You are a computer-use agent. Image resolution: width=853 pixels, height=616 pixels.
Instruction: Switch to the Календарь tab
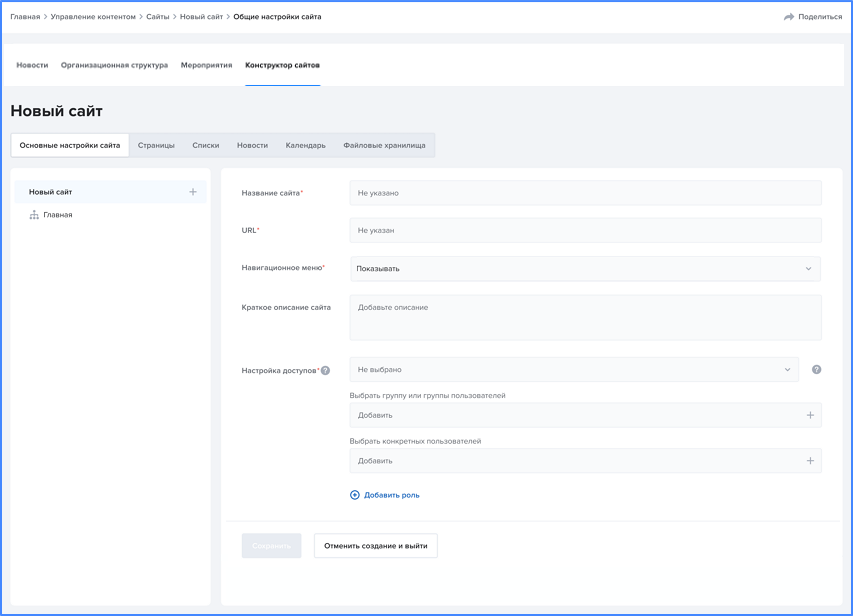coord(306,145)
